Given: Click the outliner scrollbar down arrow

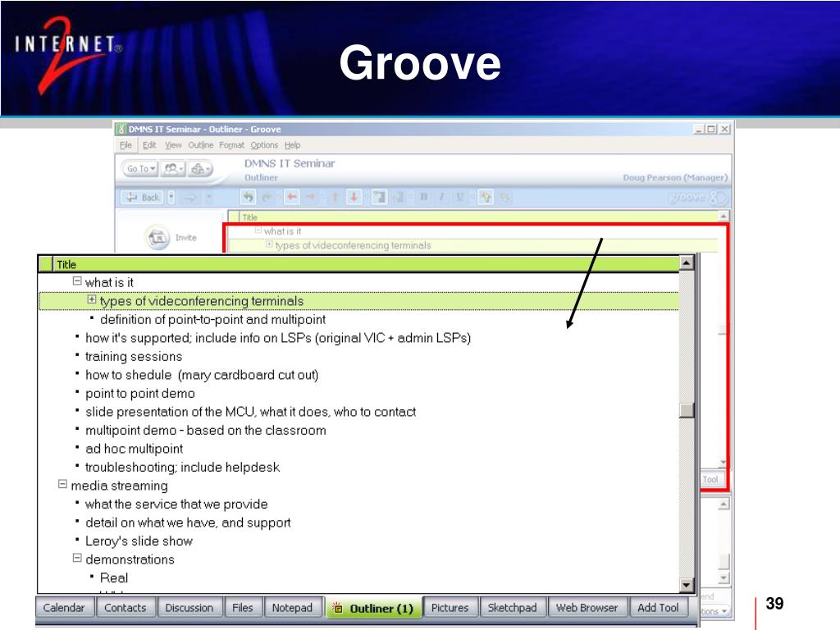Looking at the screenshot, I should point(687,585).
